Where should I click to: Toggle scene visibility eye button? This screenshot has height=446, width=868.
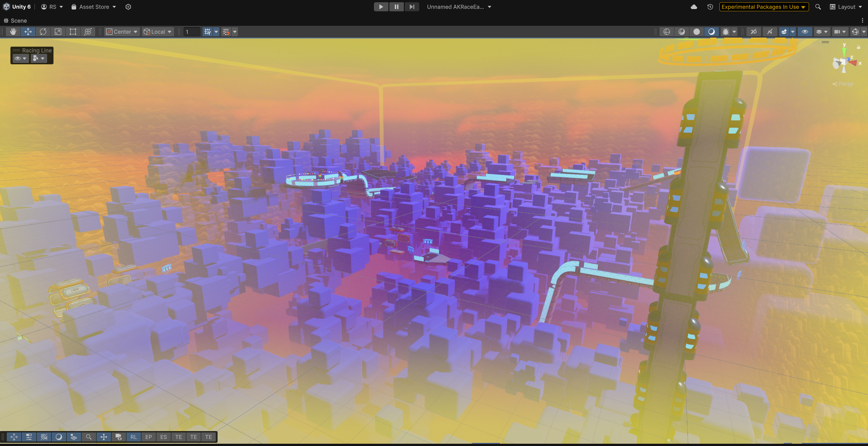(805, 32)
